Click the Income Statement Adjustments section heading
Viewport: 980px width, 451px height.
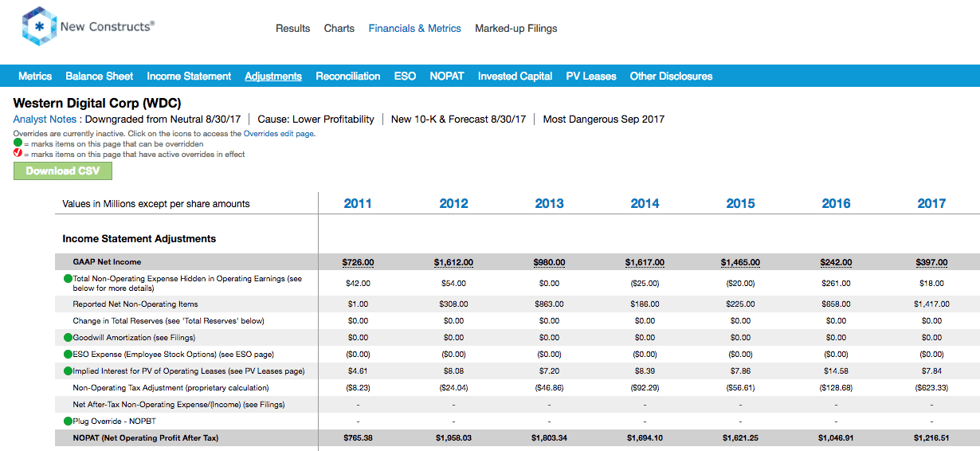(x=139, y=239)
